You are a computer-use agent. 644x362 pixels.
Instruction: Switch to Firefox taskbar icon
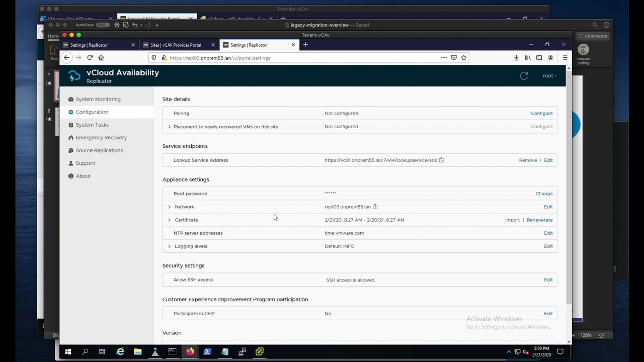pos(190,352)
